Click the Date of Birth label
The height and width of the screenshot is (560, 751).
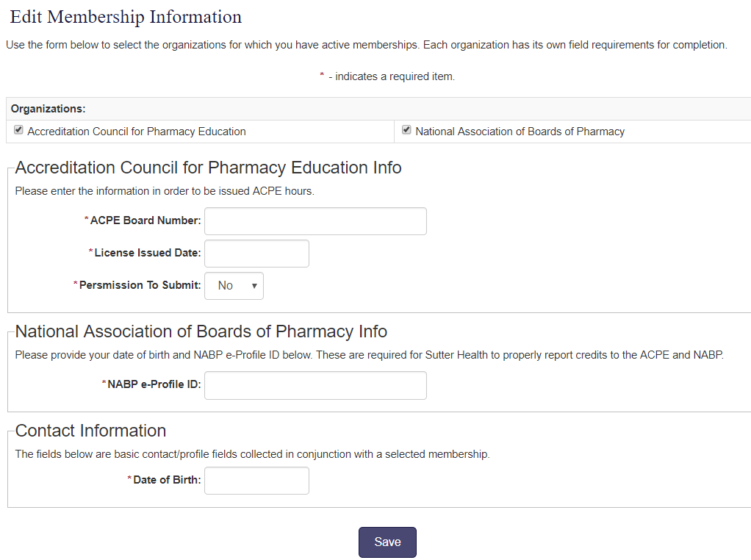coord(167,481)
